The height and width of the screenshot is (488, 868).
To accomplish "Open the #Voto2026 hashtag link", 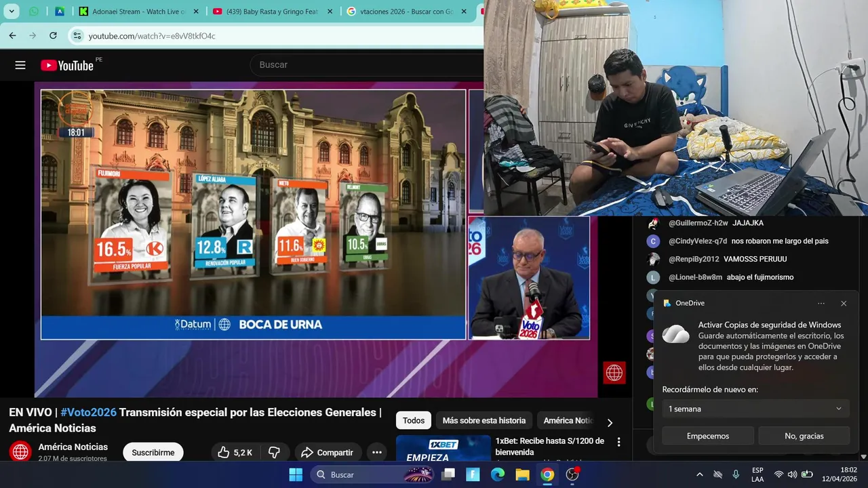I will [x=88, y=412].
